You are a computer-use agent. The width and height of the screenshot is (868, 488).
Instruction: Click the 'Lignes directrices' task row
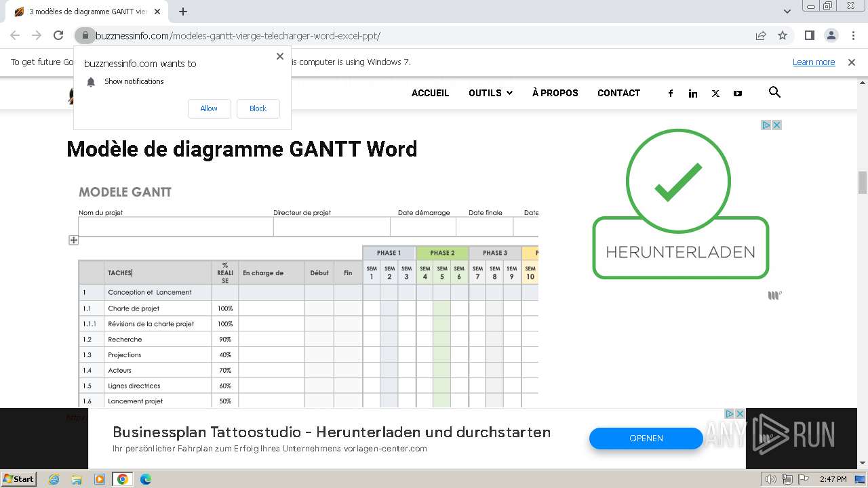point(309,386)
